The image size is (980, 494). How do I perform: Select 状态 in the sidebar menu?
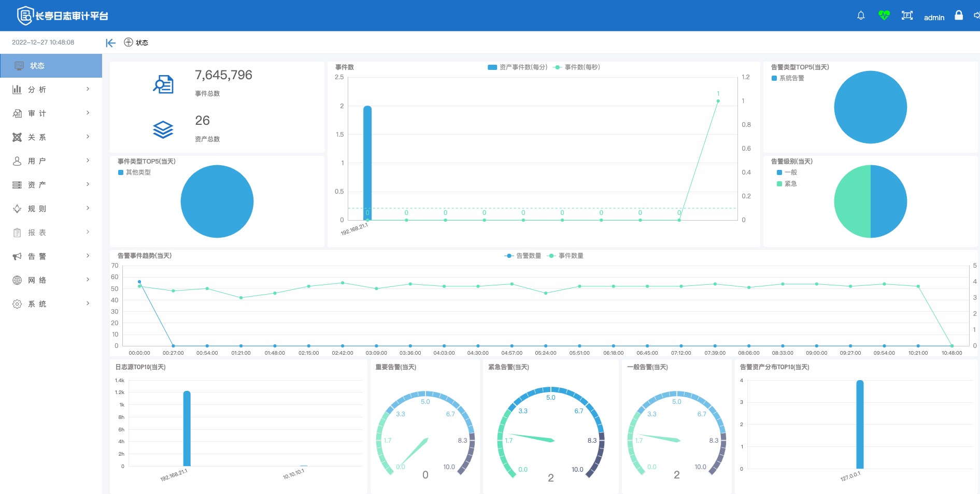point(51,66)
